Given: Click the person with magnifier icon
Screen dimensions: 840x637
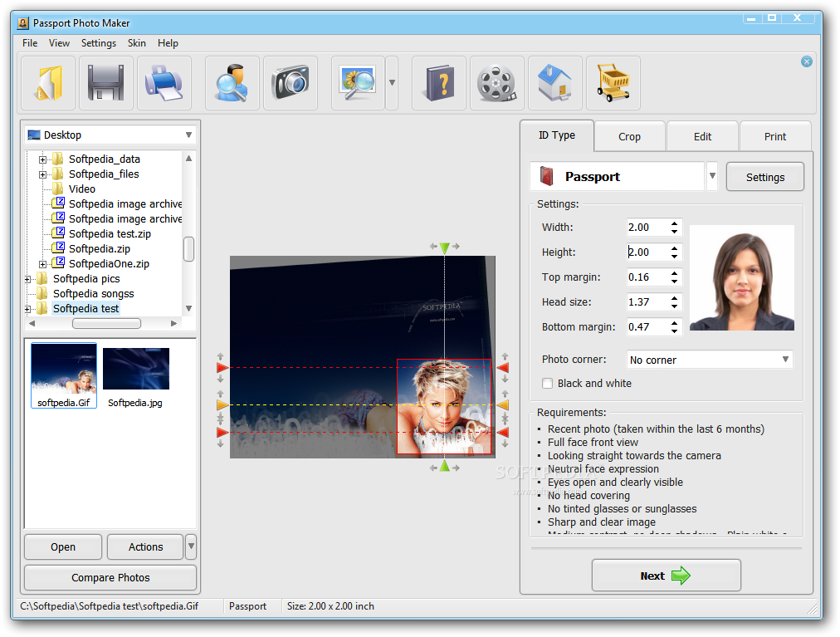Looking at the screenshot, I should 232,83.
